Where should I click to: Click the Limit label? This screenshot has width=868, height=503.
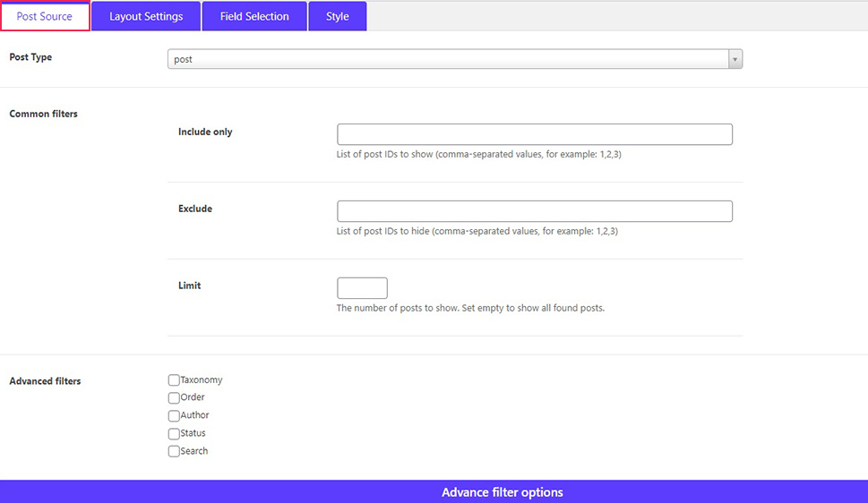coord(189,286)
